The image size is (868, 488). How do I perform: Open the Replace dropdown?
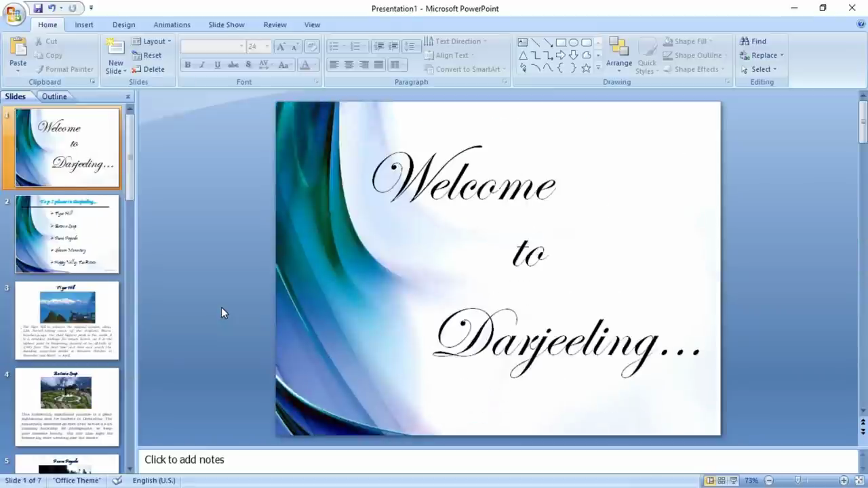pos(762,56)
